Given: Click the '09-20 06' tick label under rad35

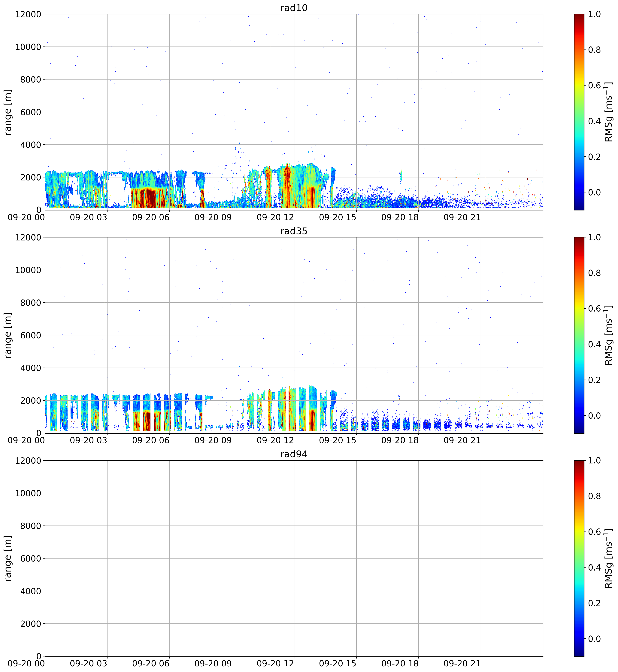Looking at the screenshot, I should tap(151, 440).
